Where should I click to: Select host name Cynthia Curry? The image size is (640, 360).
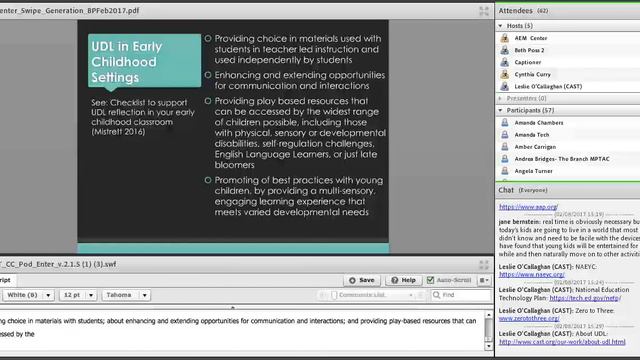click(x=533, y=74)
